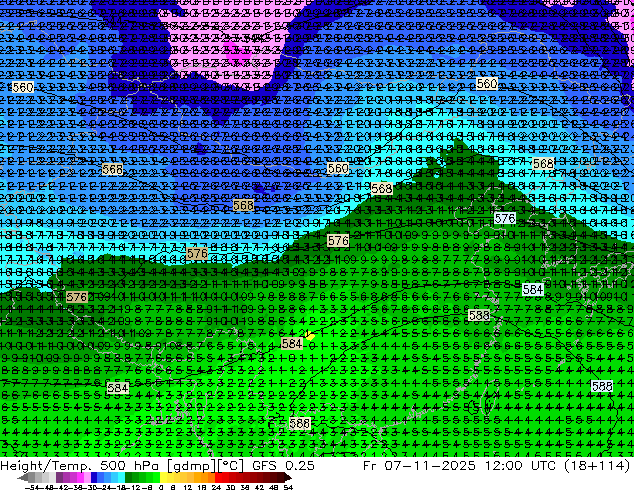The image size is (634, 490).
Task: Click the dark purple swatch at -42 in the legend
Action: coord(59,477)
